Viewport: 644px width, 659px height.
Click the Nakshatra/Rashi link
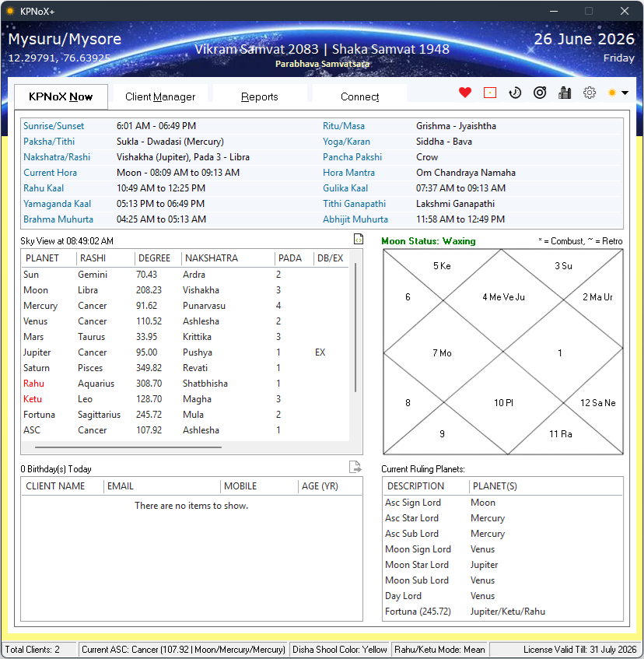(x=57, y=157)
